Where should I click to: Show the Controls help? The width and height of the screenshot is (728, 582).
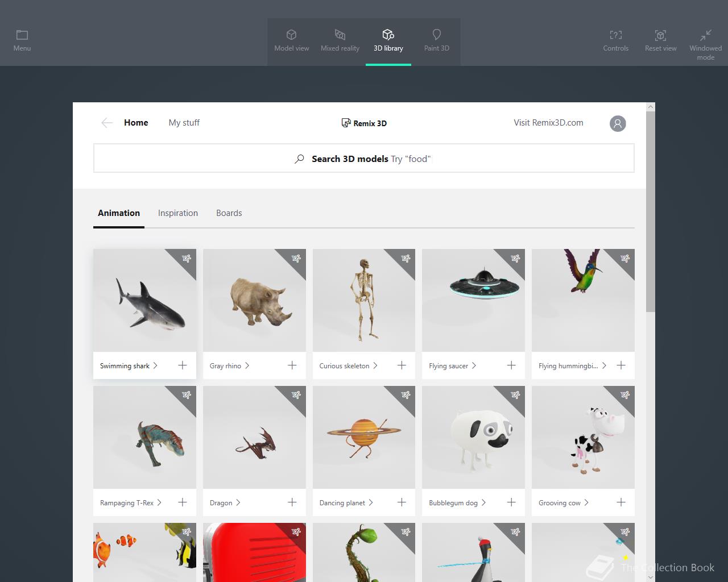click(616, 41)
